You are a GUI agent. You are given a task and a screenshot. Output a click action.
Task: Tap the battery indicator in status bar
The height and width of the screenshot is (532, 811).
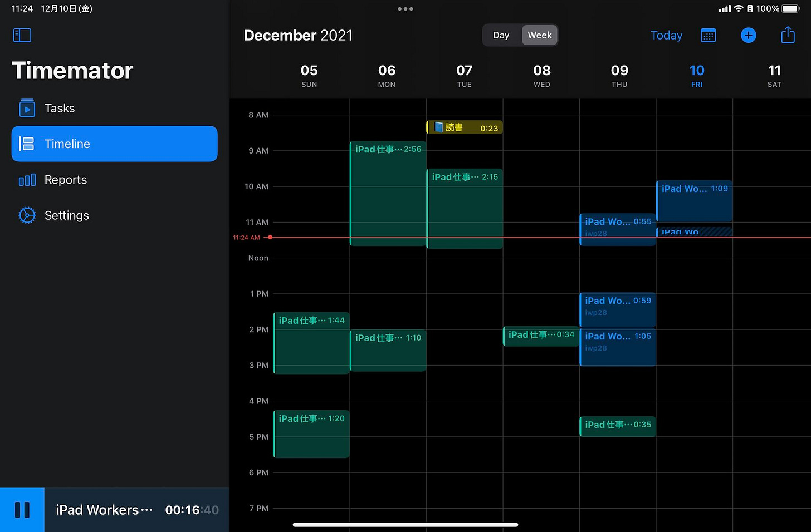791,8
